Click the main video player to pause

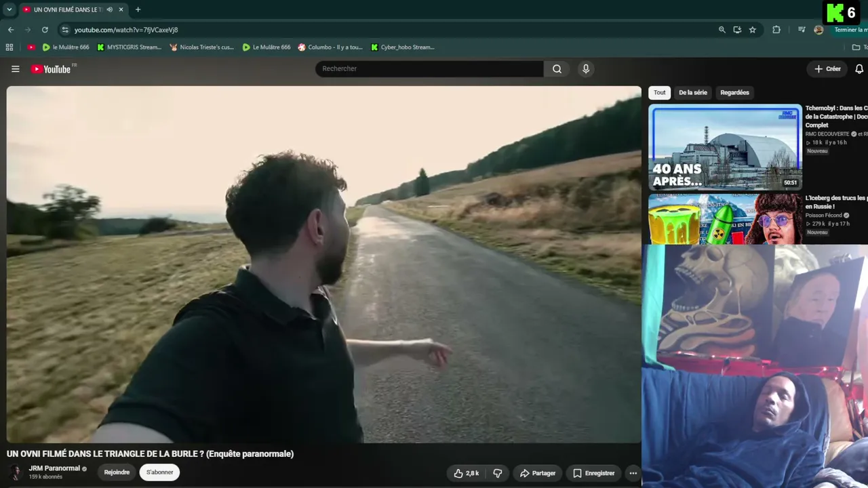(x=323, y=264)
